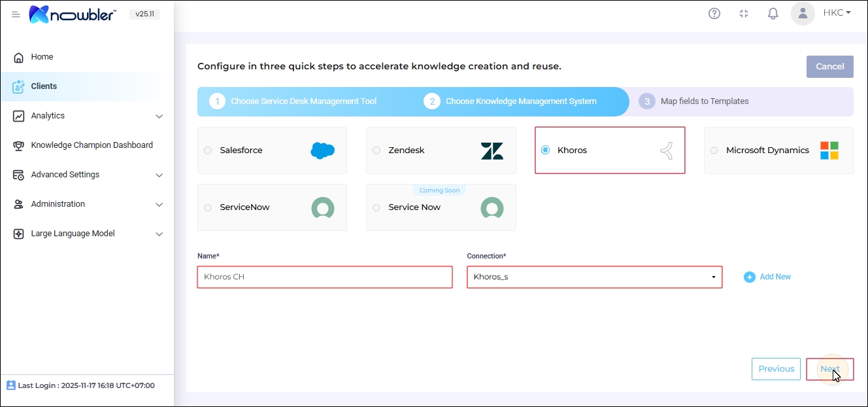Open the Connection dropdown

[594, 277]
